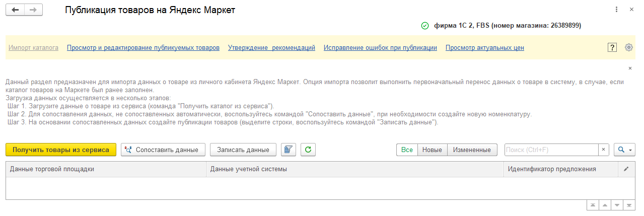Open Исправление ошибок при публикации link

(380, 48)
